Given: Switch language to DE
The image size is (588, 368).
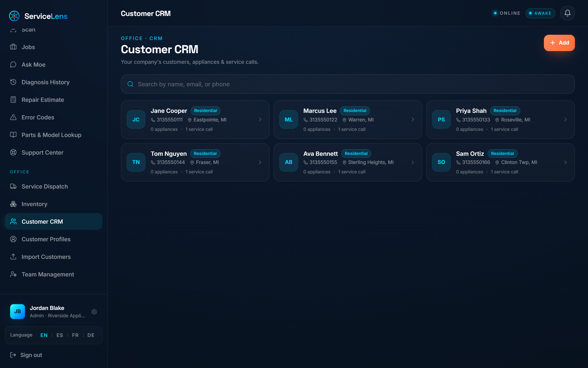Looking at the screenshot, I should point(91,335).
